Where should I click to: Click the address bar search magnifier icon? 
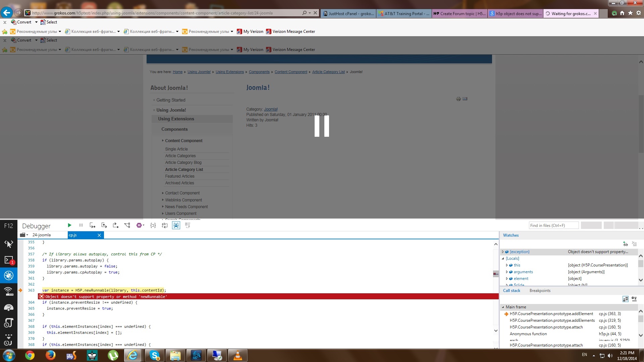tap(304, 13)
